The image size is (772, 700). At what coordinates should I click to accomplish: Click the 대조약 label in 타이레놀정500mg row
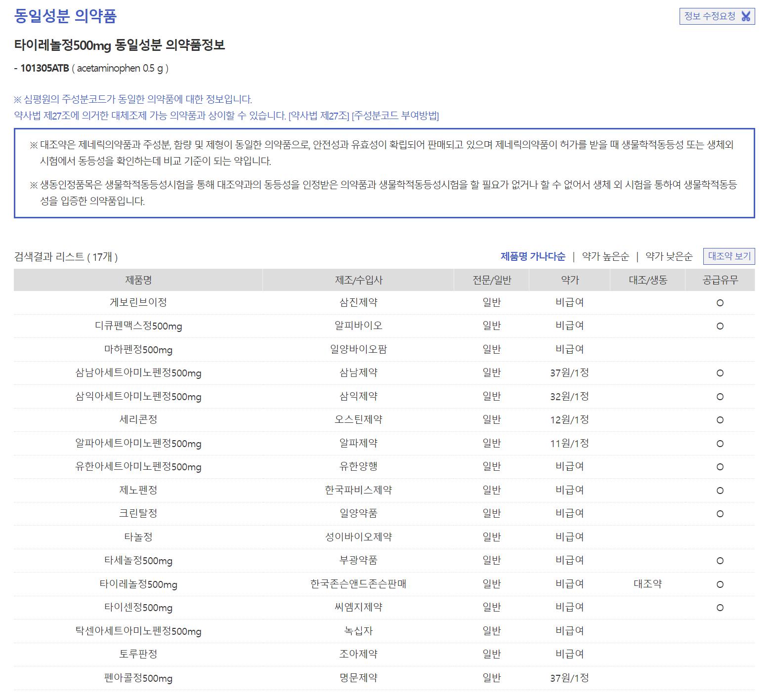(648, 584)
